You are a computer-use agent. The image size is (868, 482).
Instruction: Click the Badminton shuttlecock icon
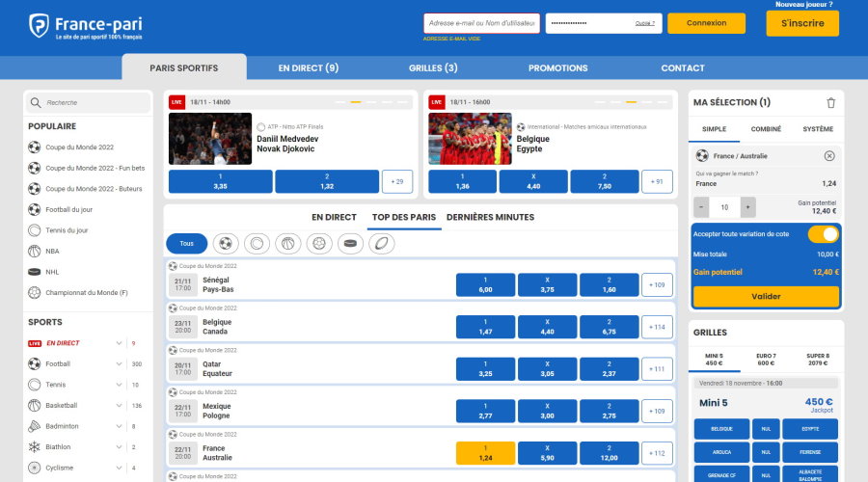tap(35, 426)
